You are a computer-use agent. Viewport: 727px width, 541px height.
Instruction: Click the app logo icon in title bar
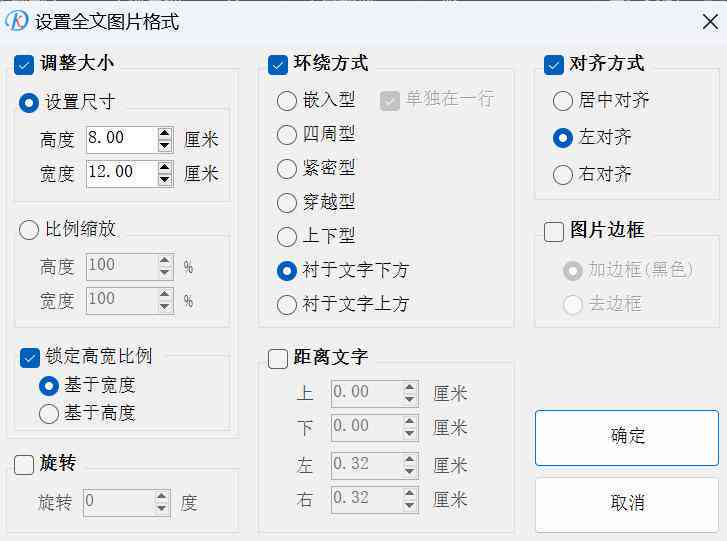click(x=17, y=21)
